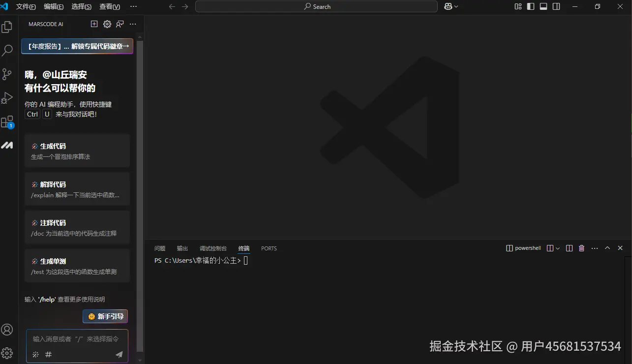The width and height of the screenshot is (632, 364).
Task: Close the terminal panel with X
Action: 620,248
